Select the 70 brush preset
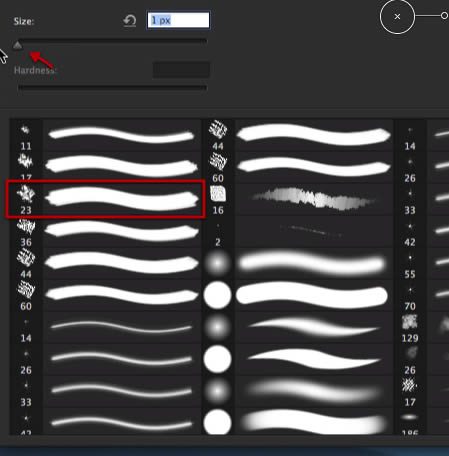The width and height of the screenshot is (449, 456). pos(422,295)
